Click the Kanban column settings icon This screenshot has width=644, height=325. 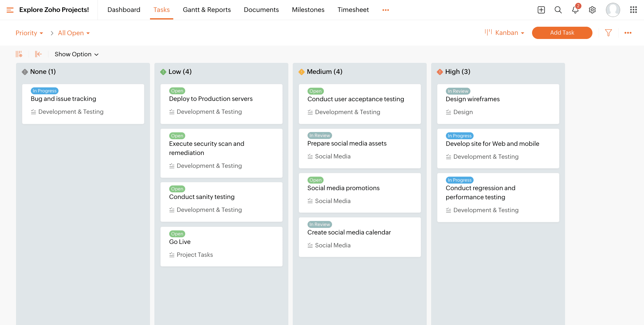(x=19, y=54)
